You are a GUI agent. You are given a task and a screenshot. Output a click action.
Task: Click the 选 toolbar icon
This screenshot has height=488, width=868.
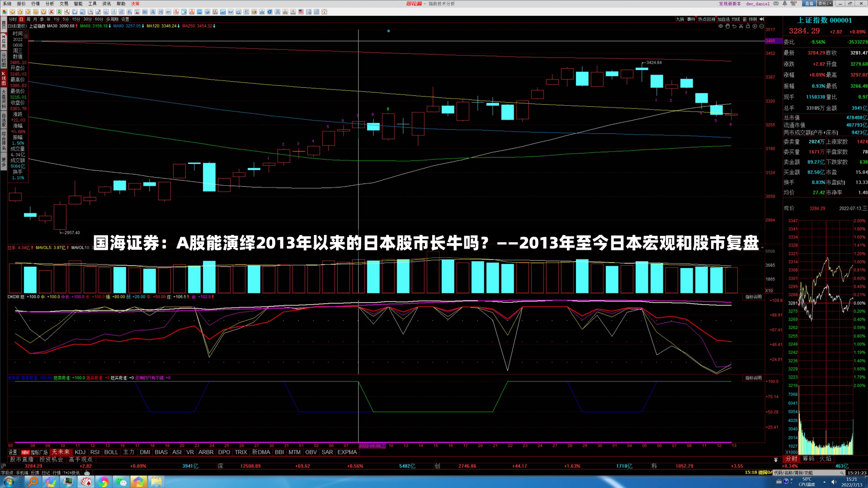pos(113,12)
